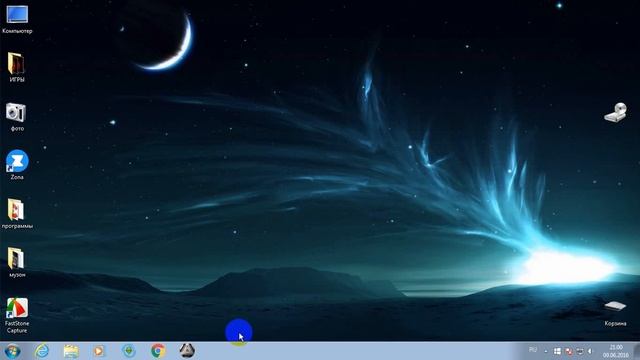Open the red tray notification icon

click(569, 351)
